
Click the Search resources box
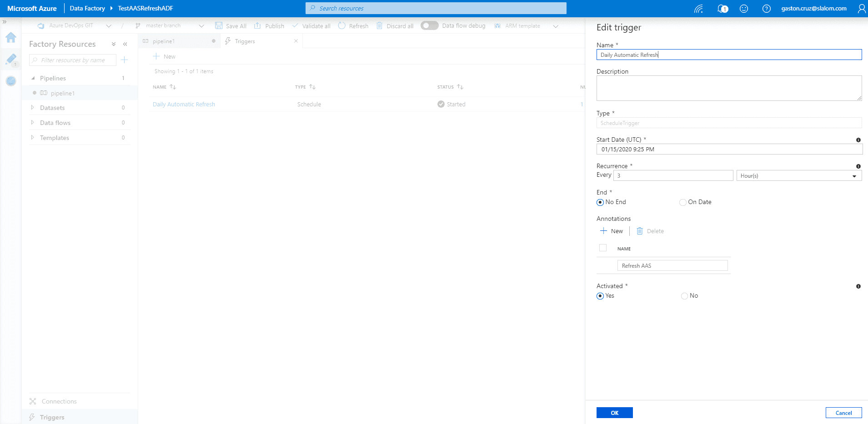tap(436, 8)
